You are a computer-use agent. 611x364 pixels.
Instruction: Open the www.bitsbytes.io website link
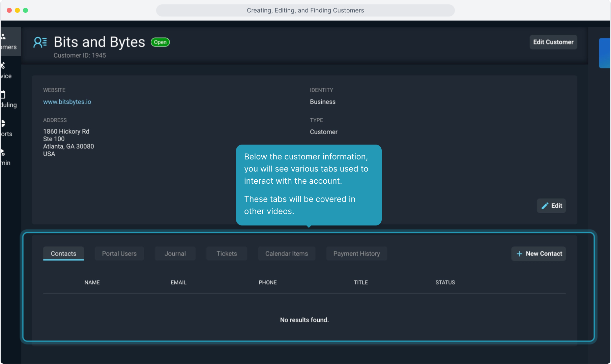click(x=67, y=102)
